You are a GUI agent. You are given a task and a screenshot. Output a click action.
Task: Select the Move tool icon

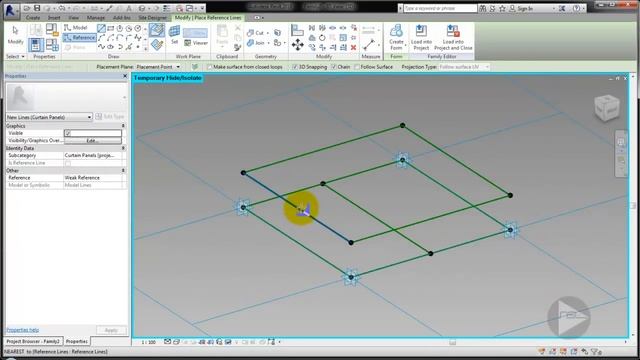[298, 44]
